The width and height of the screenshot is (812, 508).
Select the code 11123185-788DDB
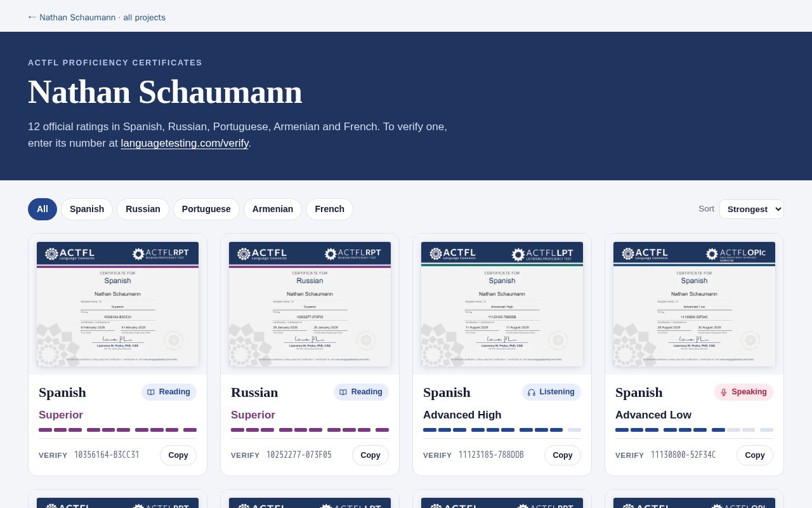coord(491,455)
